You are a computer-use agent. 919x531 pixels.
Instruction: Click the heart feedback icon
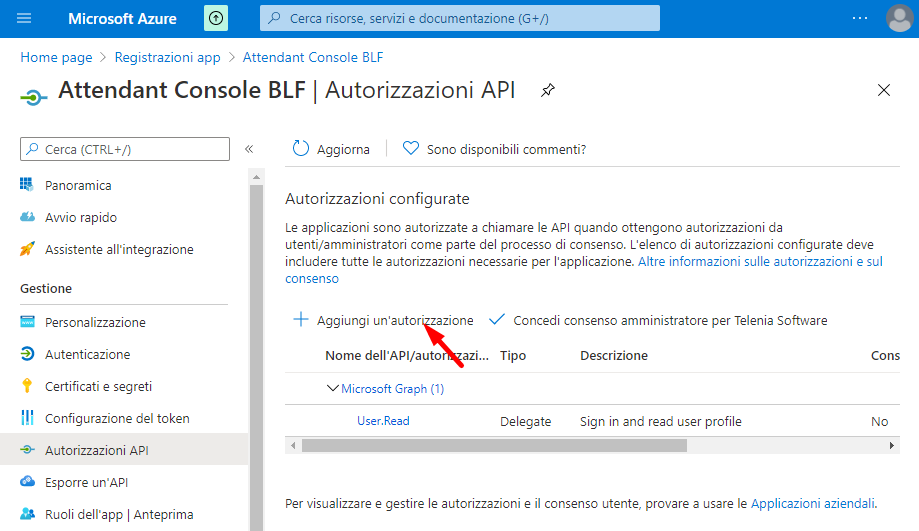coord(411,148)
